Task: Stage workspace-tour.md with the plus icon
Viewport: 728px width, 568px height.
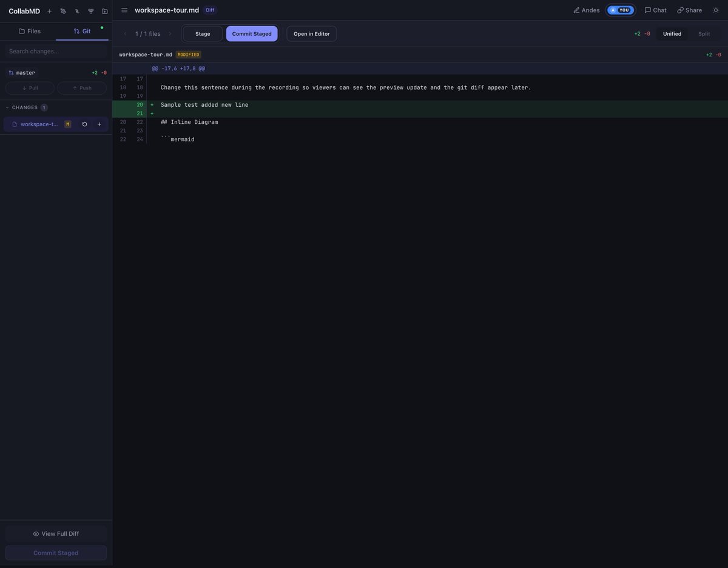Action: tap(99, 124)
